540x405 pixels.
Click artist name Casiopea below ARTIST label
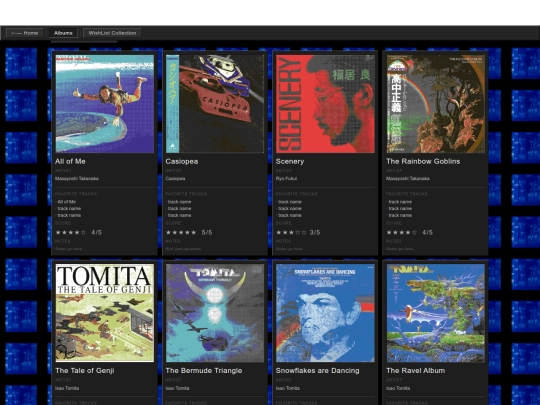click(x=175, y=178)
